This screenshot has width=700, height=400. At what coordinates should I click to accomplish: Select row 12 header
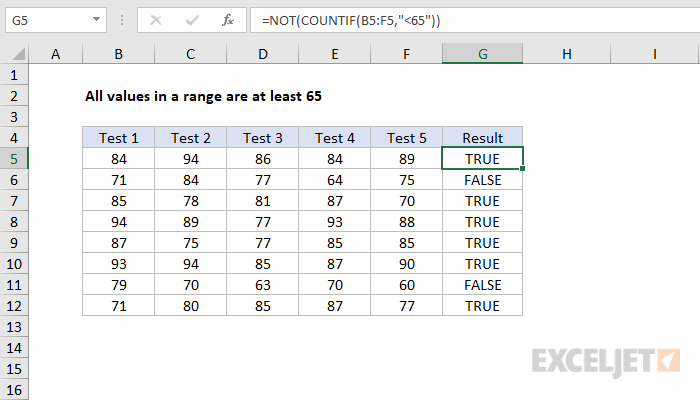(x=14, y=306)
